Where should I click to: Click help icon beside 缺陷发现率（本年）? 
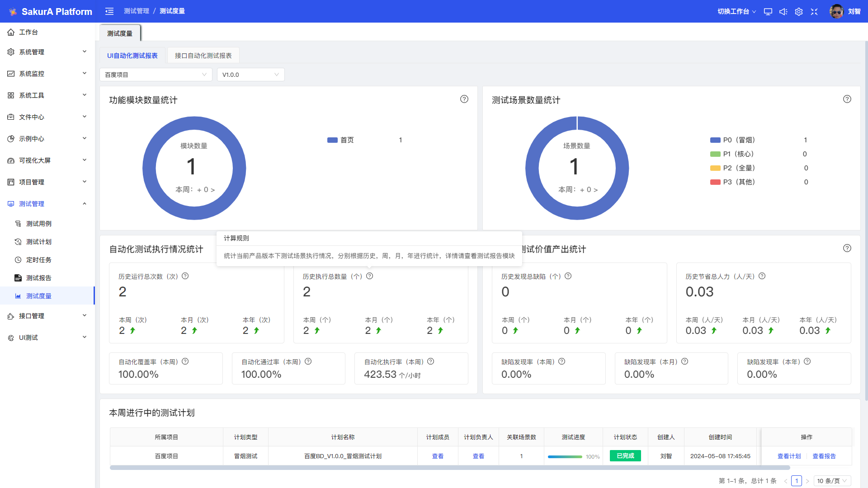[807, 361]
